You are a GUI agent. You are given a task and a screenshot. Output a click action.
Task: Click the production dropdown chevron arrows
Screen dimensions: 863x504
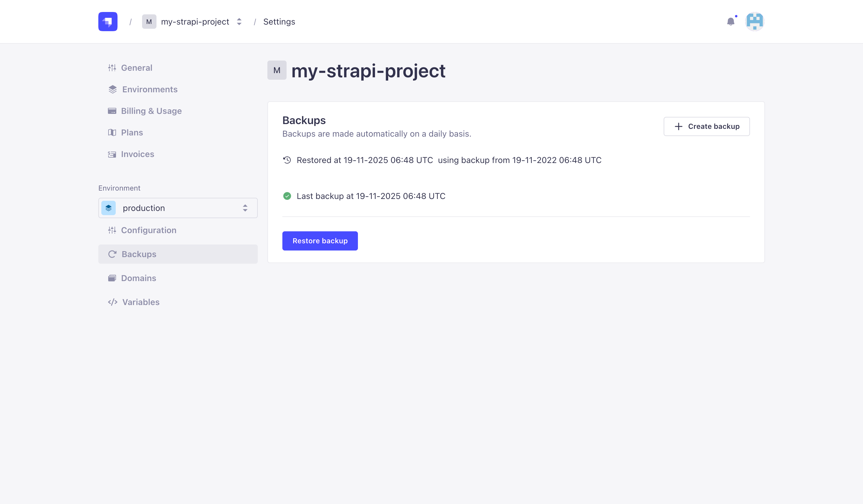[245, 208]
